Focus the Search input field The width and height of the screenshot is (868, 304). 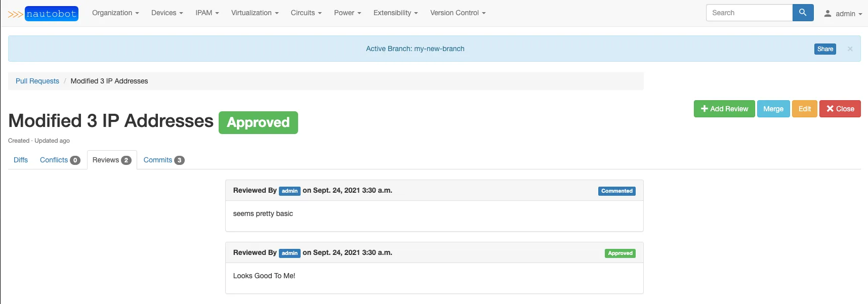pyautogui.click(x=749, y=13)
